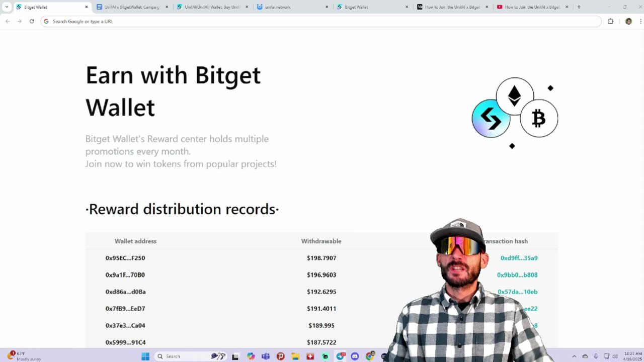
Task: Close the first Bitget Wallet tab
Action: tap(87, 7)
